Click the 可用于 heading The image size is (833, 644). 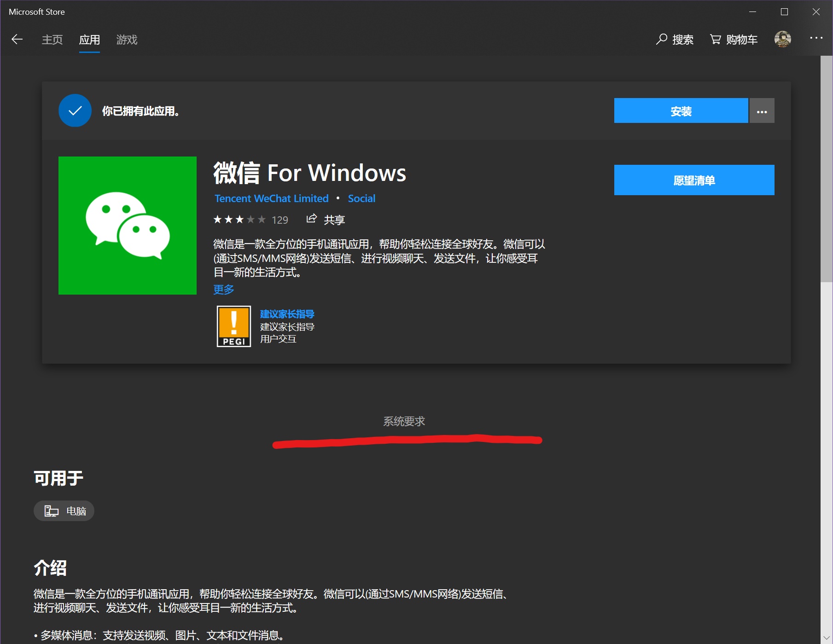[58, 478]
